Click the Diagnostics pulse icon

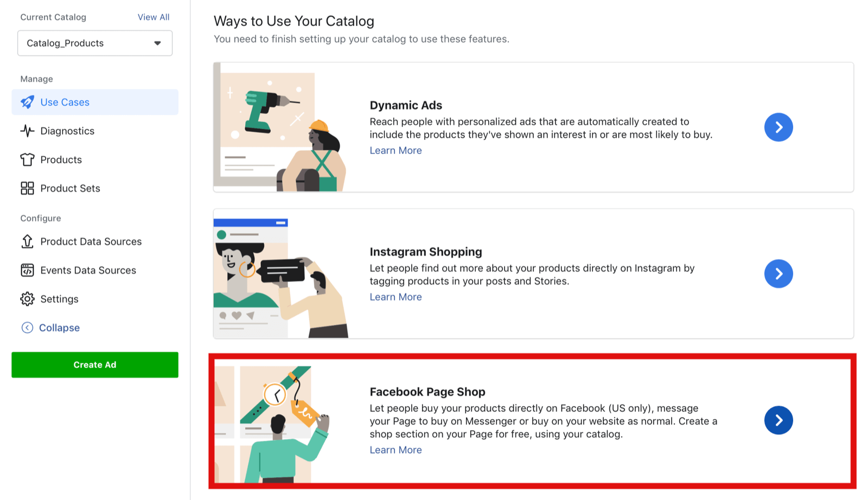27,131
